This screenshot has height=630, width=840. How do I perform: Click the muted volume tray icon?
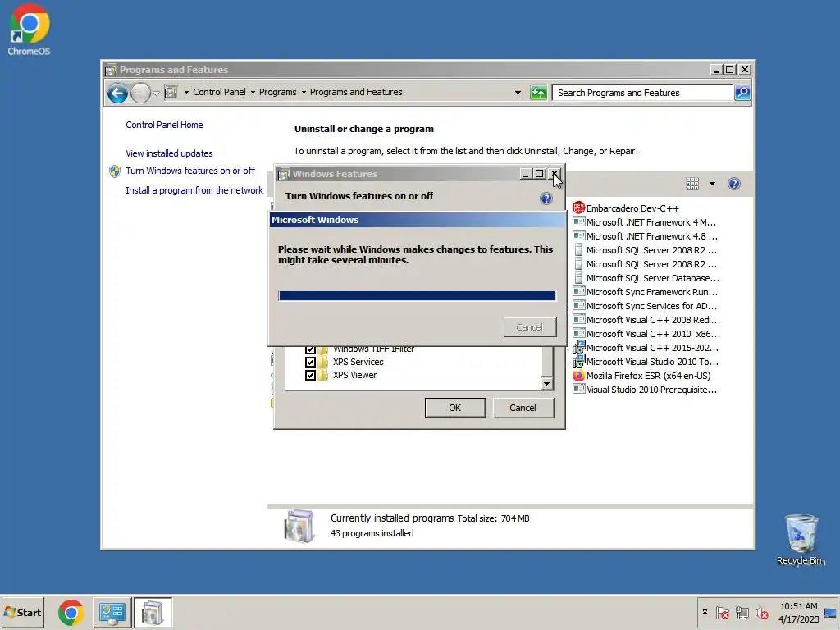(x=761, y=612)
